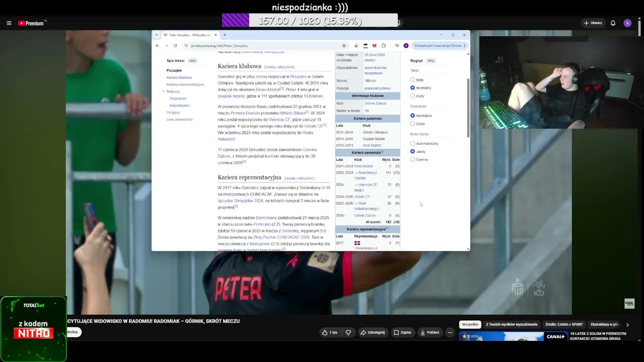The image size is (644, 362).
Task: Select Jasny color option
Action: tap(413, 151)
